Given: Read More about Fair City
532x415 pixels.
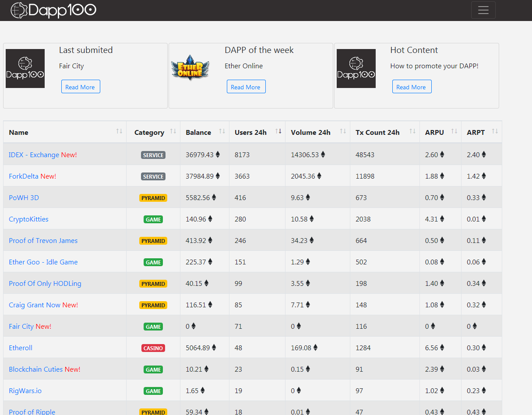Looking at the screenshot, I should tap(81, 87).
